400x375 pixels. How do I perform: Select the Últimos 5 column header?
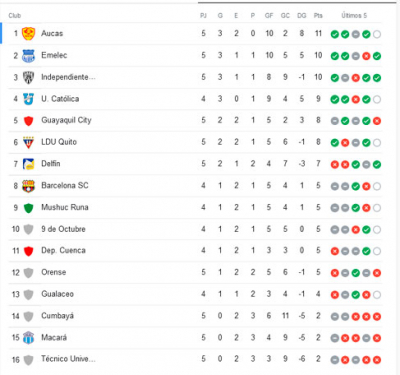pos(354,15)
